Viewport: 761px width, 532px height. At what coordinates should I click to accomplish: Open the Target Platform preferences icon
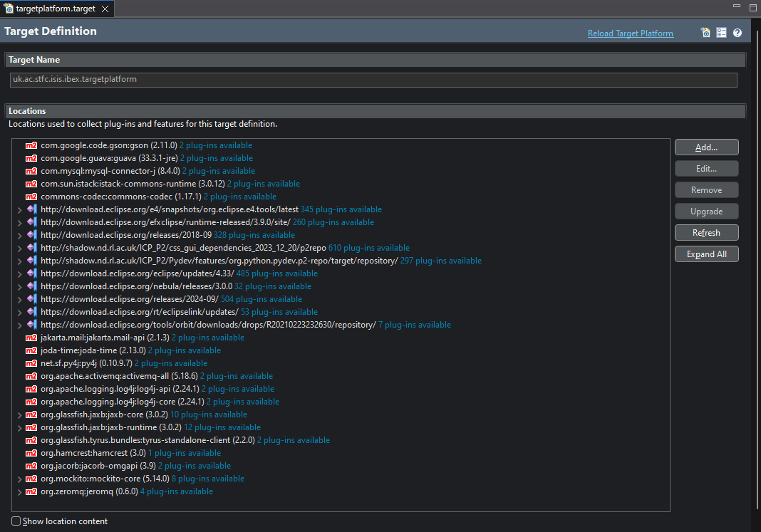pyautogui.click(x=722, y=33)
